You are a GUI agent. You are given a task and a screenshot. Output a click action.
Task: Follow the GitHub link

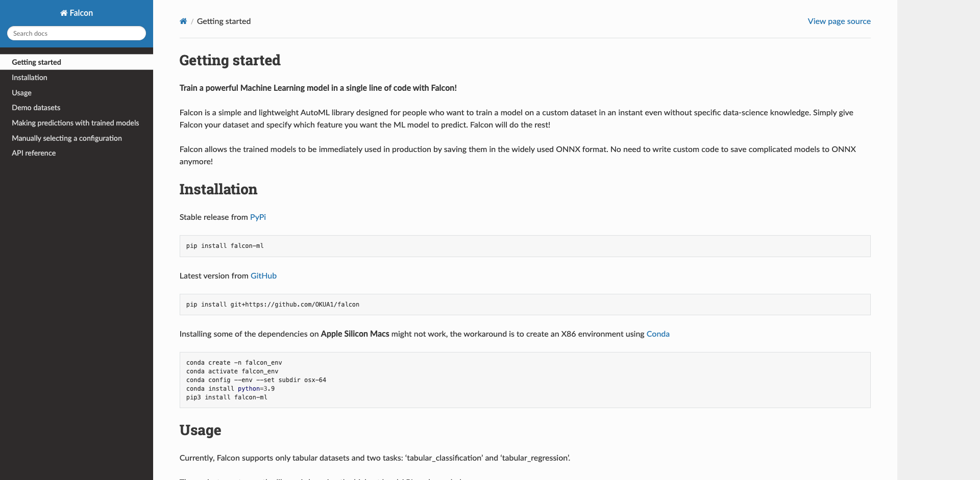point(263,276)
